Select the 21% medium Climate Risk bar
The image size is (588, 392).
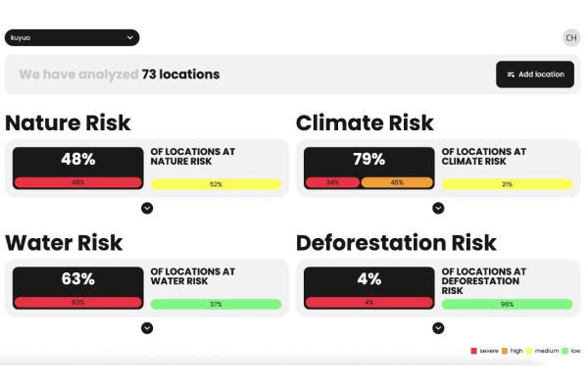click(507, 184)
